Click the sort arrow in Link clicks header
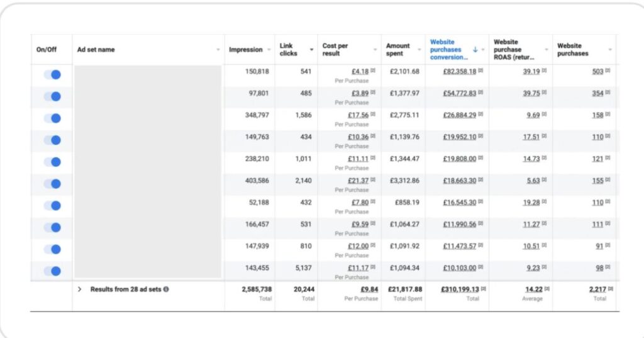 click(x=311, y=50)
